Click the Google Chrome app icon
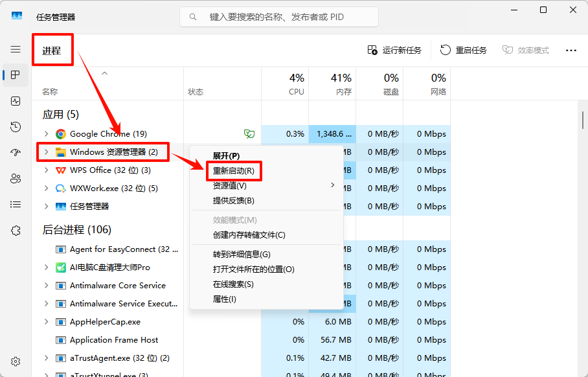This screenshot has width=588, height=377. 61,134
